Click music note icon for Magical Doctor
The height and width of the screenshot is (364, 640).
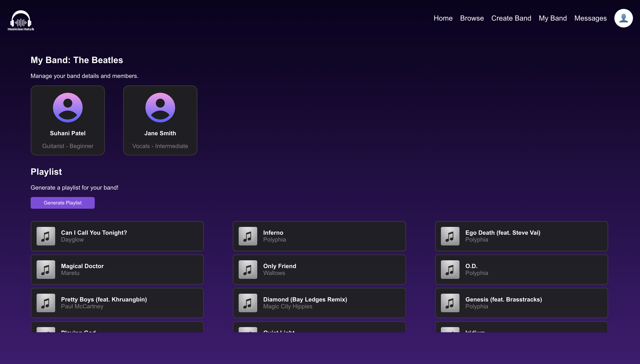click(x=46, y=270)
